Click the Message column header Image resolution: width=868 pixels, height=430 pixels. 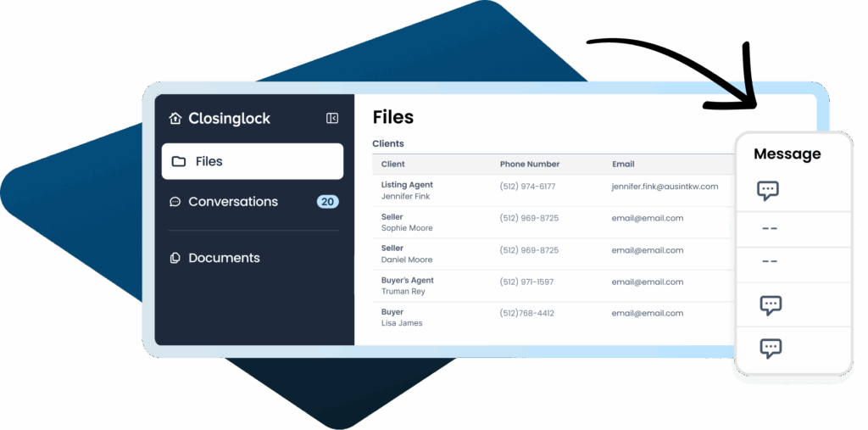click(x=787, y=154)
